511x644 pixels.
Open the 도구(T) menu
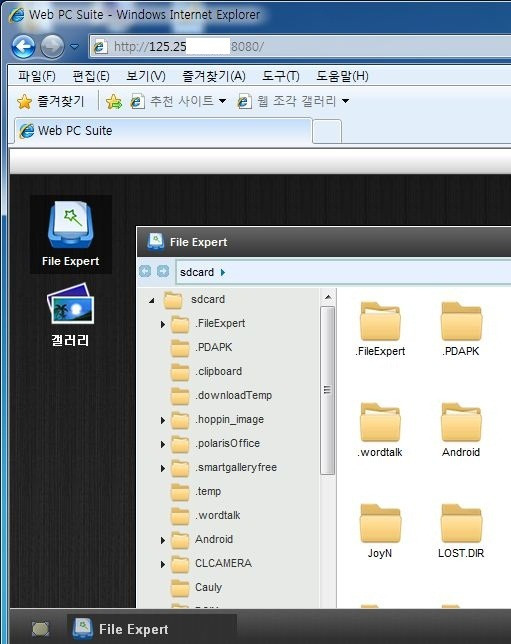click(281, 76)
